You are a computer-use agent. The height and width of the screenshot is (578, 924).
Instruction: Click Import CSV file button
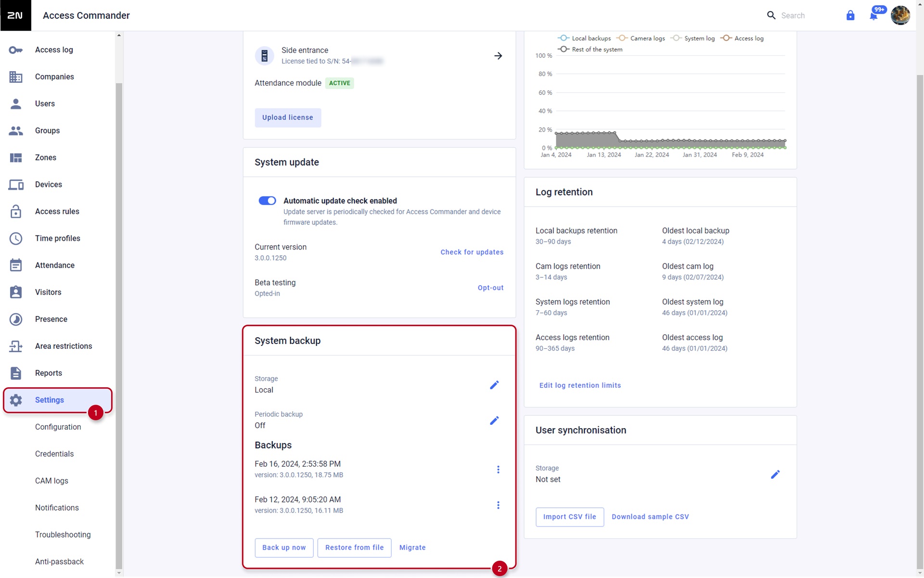[570, 517]
